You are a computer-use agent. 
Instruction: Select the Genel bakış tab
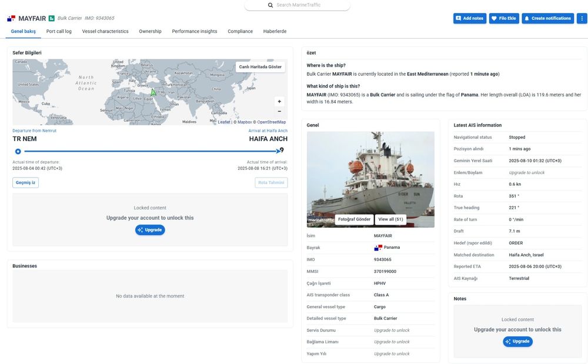[24, 32]
